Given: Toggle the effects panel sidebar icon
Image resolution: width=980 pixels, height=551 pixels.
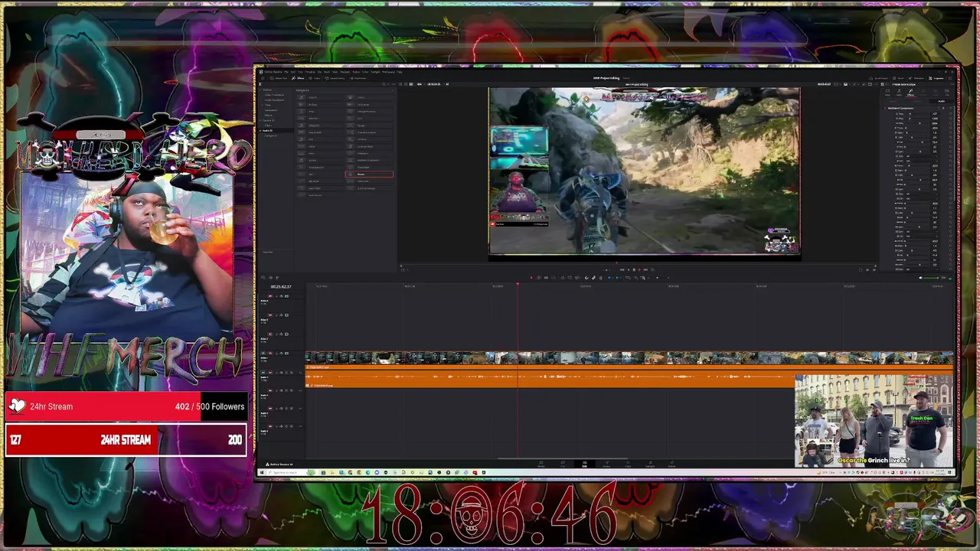Looking at the screenshot, I should 260,84.
